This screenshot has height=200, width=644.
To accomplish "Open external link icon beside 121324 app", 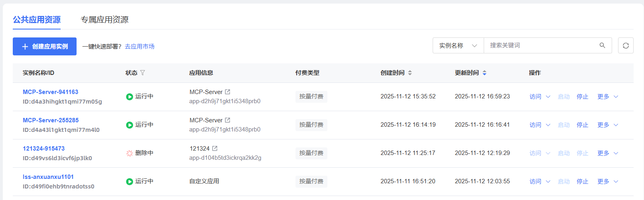I will 215,148.
